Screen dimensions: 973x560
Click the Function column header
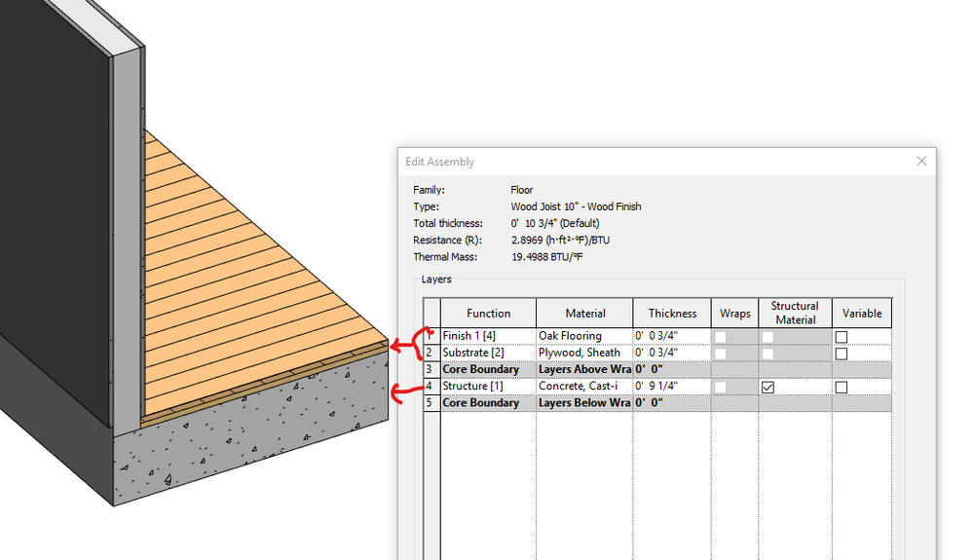488,314
